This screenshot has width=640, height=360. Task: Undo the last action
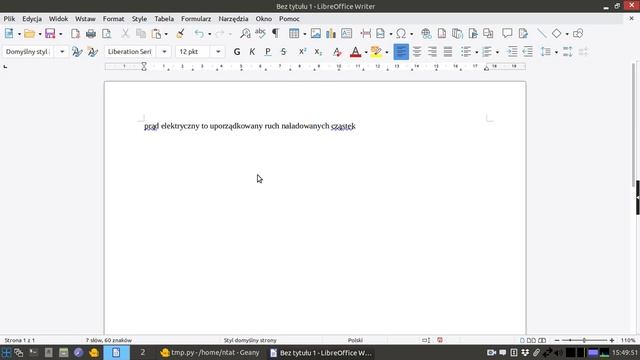(x=199, y=33)
